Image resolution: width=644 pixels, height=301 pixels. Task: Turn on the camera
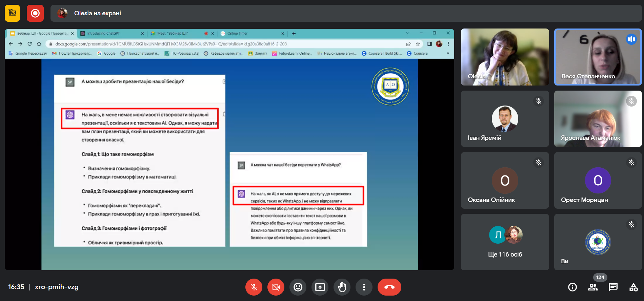pyautogui.click(x=276, y=287)
